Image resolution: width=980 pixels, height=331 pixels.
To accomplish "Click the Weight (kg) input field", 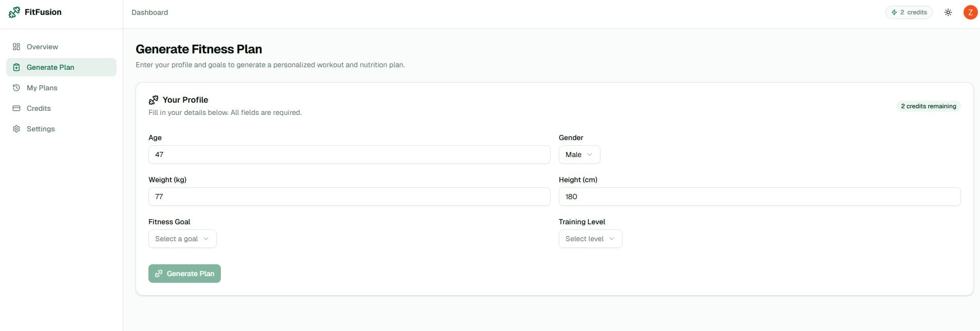I will coord(349,197).
